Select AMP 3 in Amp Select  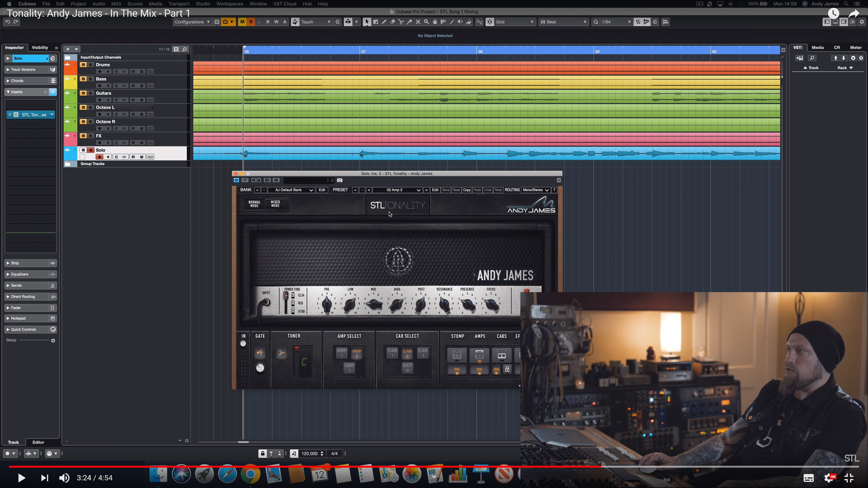pos(349,368)
